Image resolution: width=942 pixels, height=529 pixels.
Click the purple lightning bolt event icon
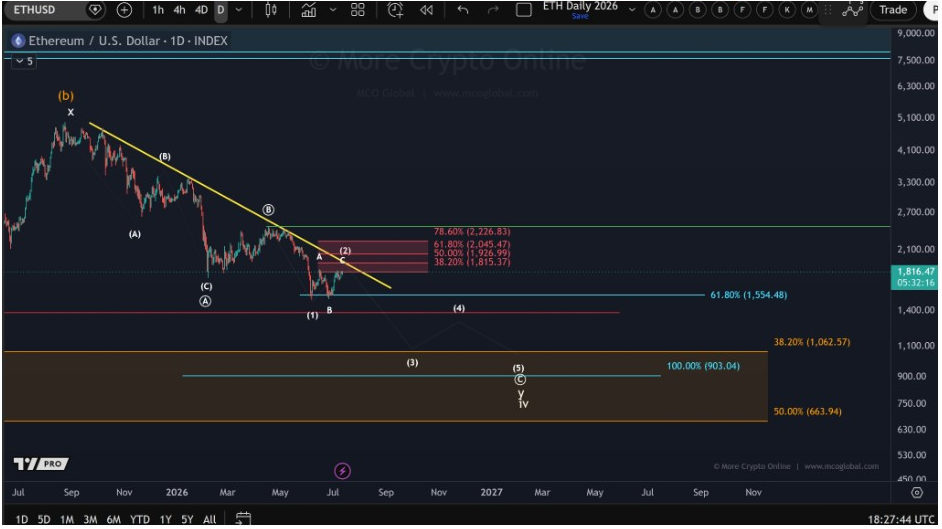pos(342,471)
